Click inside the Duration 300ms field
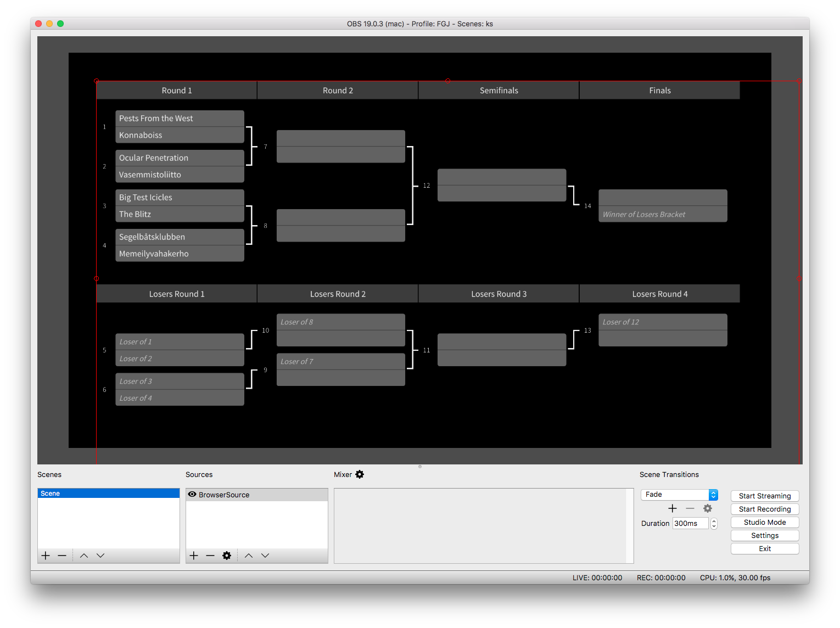 [690, 523]
